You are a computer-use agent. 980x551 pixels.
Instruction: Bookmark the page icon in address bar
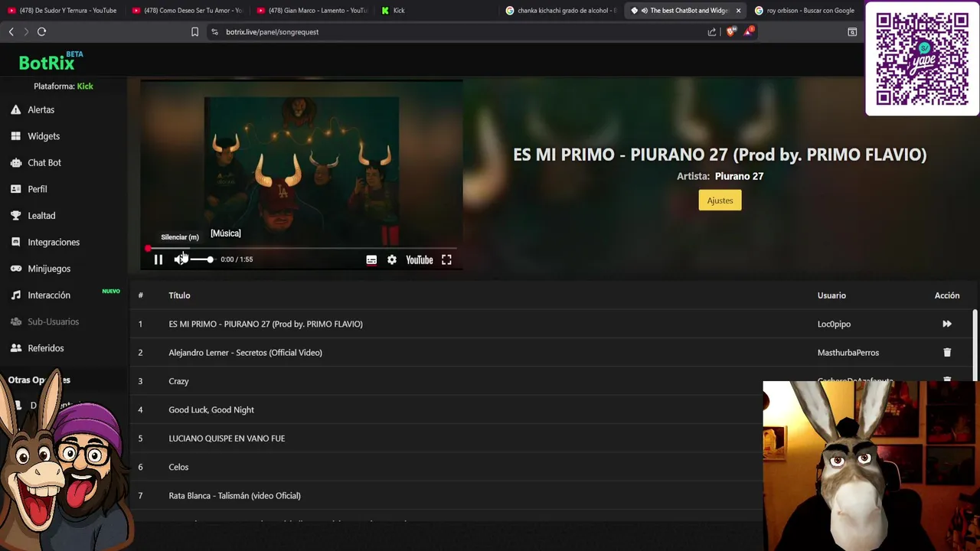194,31
